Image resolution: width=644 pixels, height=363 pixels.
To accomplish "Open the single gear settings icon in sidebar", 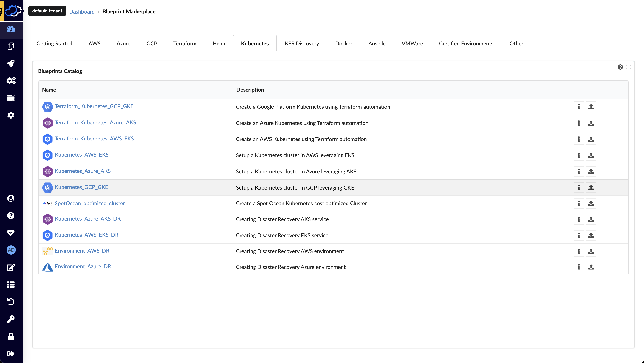I will click(x=11, y=115).
